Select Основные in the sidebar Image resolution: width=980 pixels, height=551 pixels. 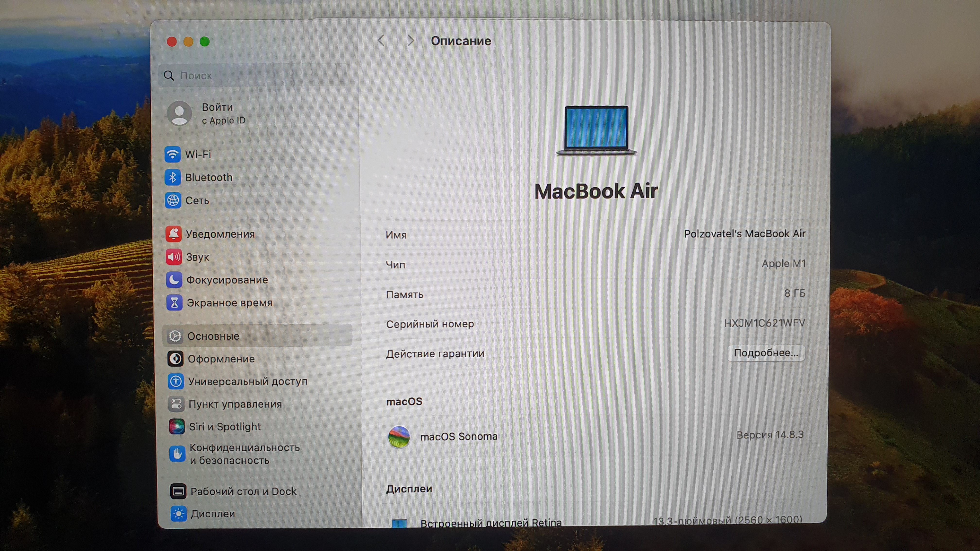pyautogui.click(x=213, y=336)
